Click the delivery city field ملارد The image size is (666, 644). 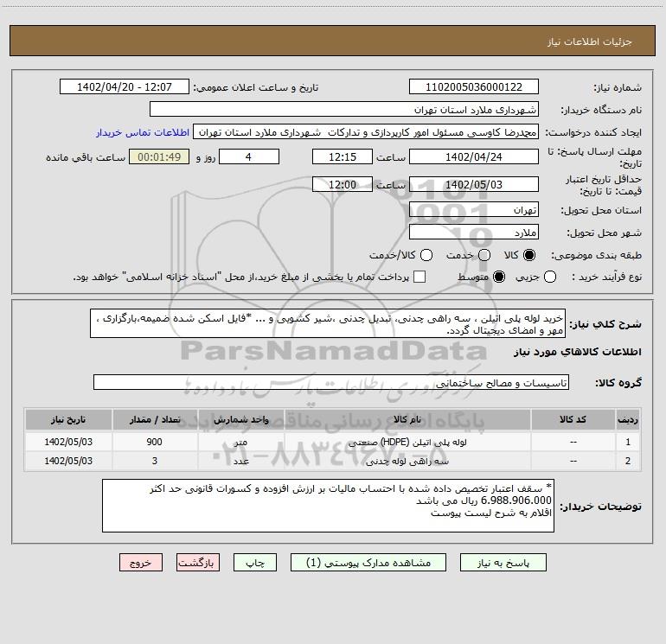point(474,233)
